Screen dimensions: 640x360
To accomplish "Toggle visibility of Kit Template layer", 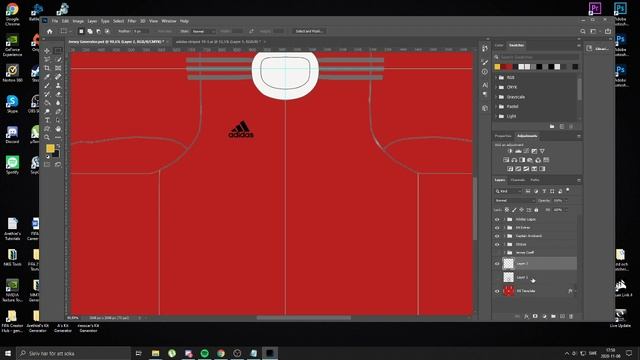I will [497, 291].
